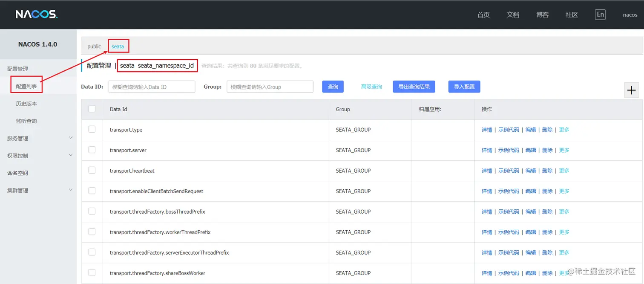The image size is (644, 284).
Task: Check the serverExecutorThreadPrefix row checkbox
Action: 92,252
